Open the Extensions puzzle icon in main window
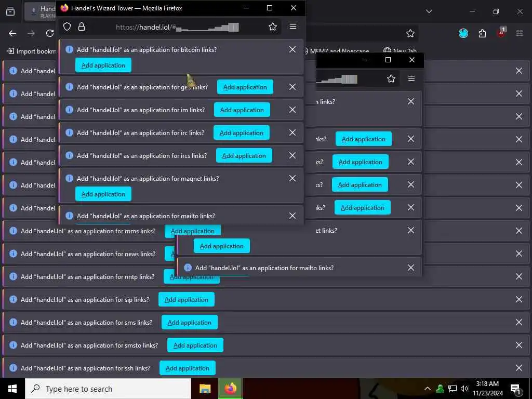 click(482, 33)
